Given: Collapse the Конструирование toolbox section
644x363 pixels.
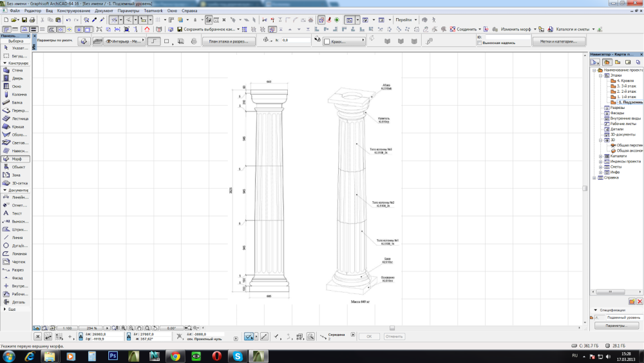Looking at the screenshot, I should (5, 63).
